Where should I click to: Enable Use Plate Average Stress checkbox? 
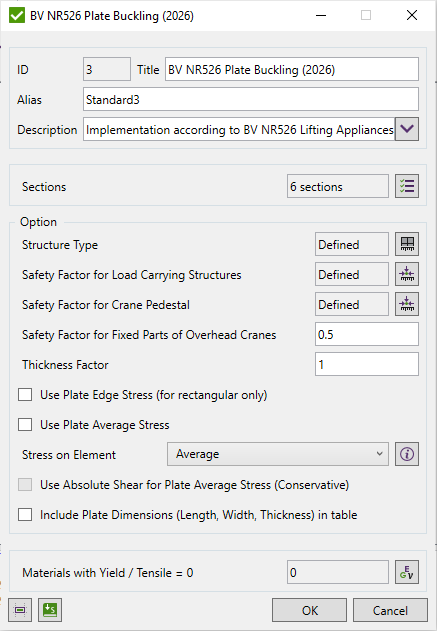pyautogui.click(x=25, y=425)
